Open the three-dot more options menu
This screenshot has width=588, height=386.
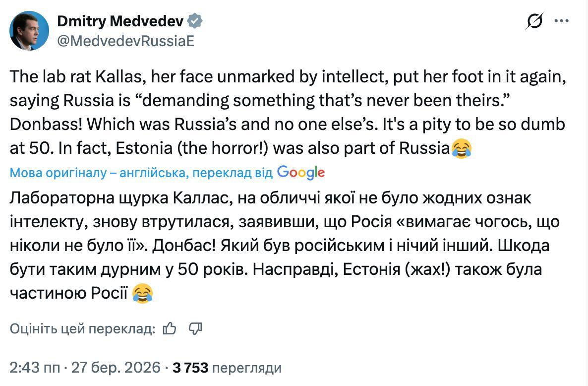561,21
